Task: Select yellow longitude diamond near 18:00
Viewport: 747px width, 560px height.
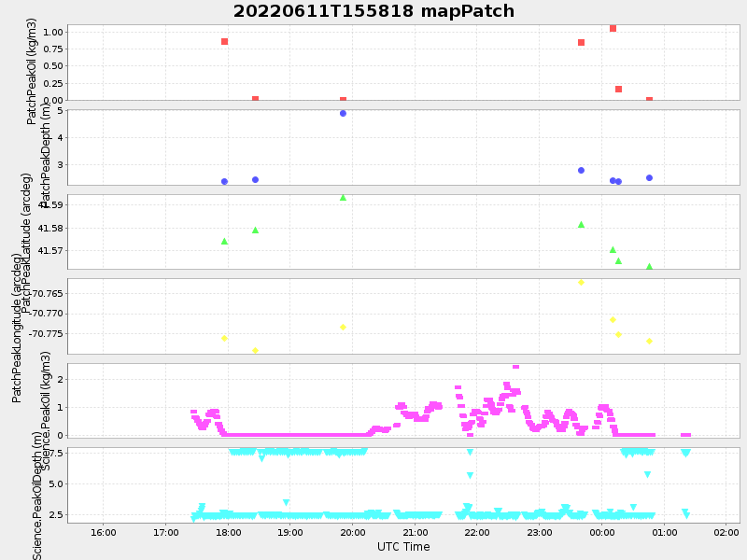Action: (x=224, y=338)
